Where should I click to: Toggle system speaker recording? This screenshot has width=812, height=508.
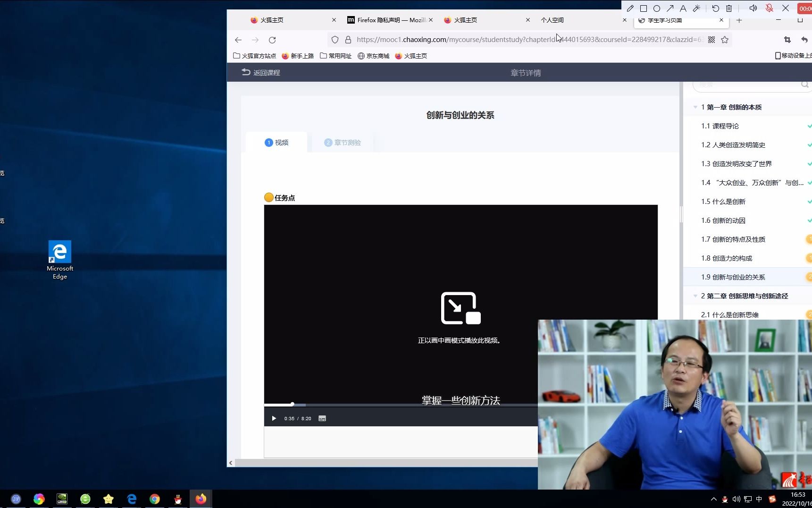(753, 8)
